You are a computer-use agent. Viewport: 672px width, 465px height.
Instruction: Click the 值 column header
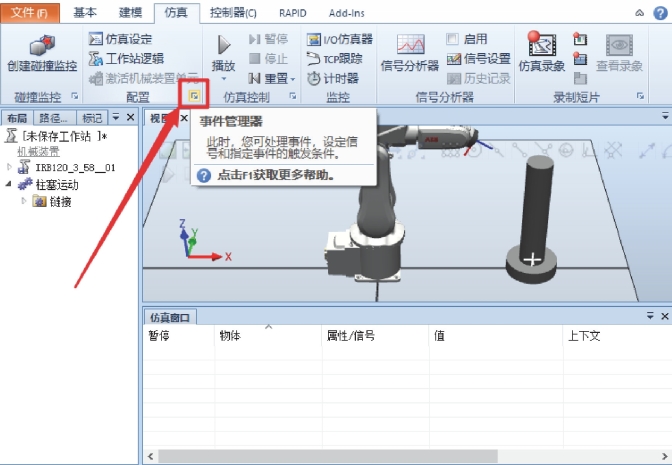click(x=496, y=336)
